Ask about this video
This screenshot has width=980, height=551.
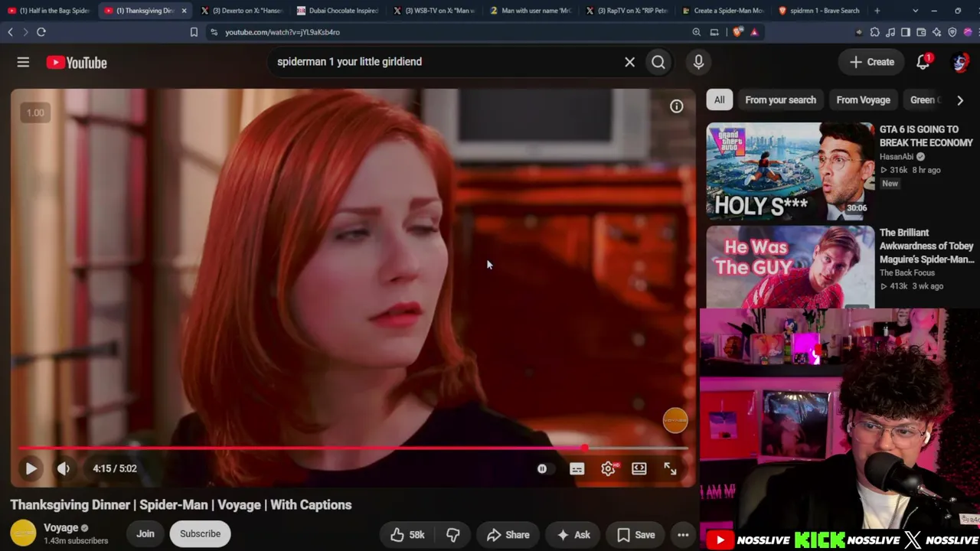pos(573,535)
